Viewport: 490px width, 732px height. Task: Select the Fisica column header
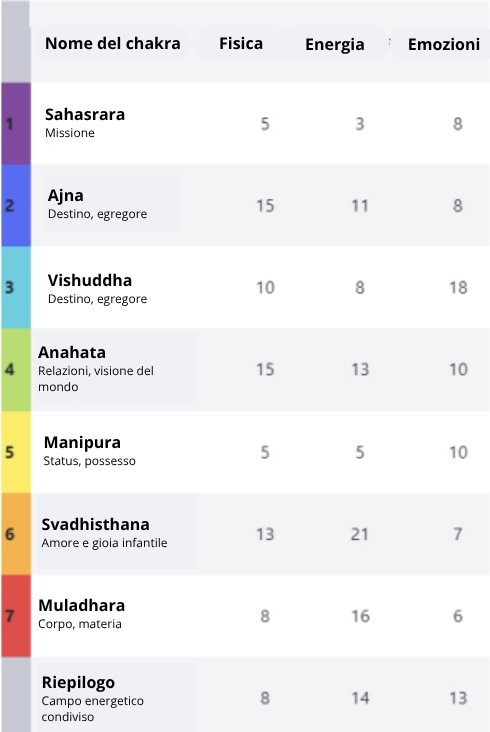[x=241, y=43]
